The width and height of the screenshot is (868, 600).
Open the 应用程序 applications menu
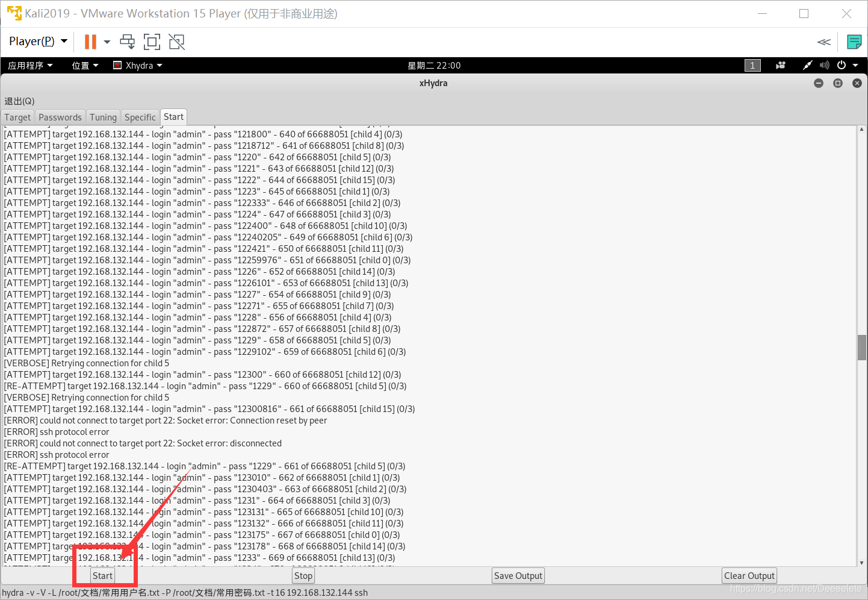point(30,65)
